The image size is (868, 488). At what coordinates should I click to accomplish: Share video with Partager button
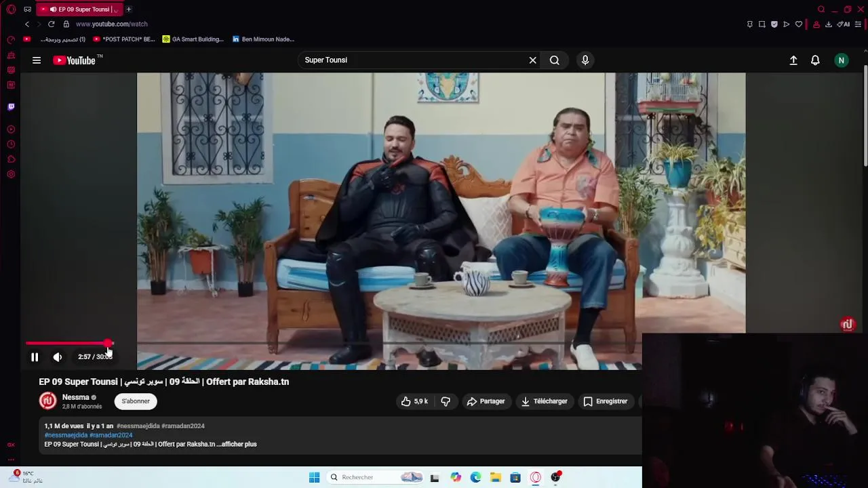click(x=486, y=401)
